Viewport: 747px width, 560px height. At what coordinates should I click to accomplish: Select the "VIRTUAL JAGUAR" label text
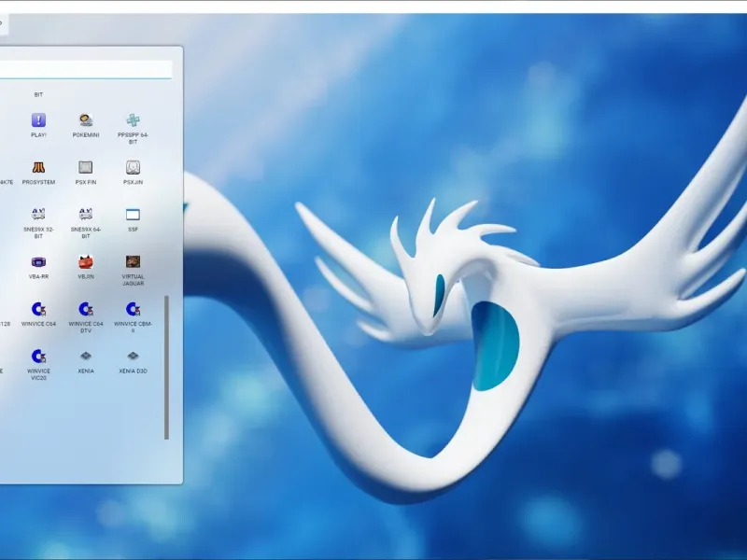[x=133, y=280]
